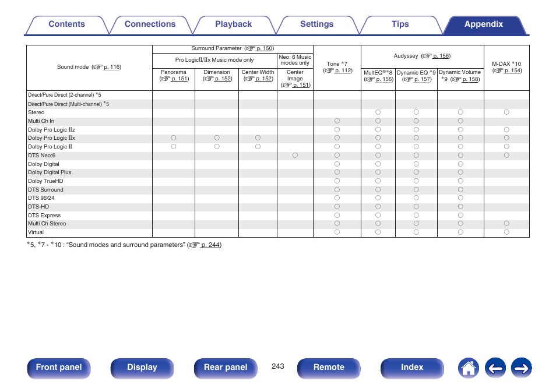Click the forward arrow icon
This screenshot has height=392, width=556.
(521, 368)
